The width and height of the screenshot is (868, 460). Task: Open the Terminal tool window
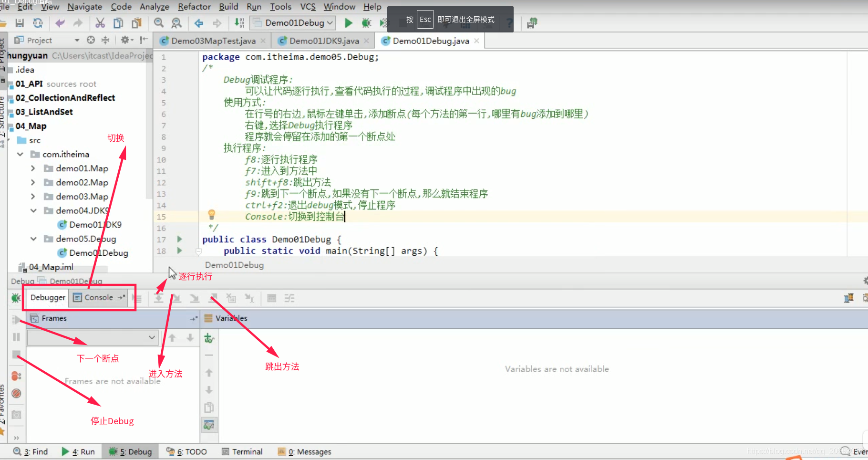(242, 451)
